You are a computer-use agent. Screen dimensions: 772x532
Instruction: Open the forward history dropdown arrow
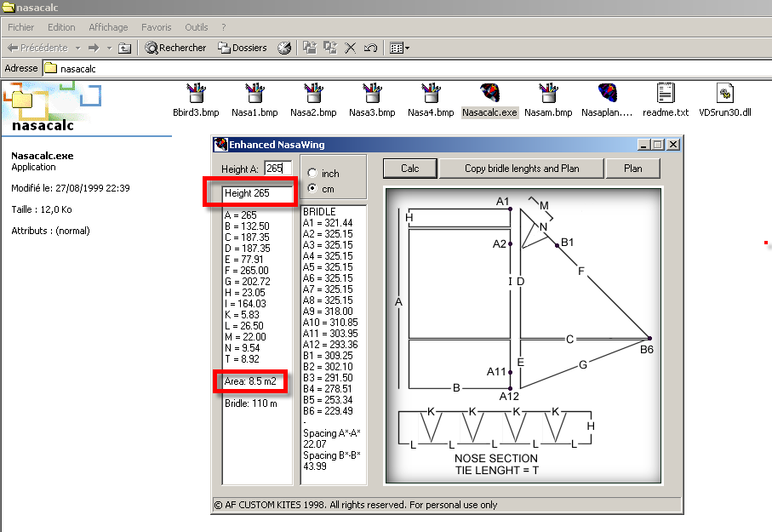[x=109, y=48]
